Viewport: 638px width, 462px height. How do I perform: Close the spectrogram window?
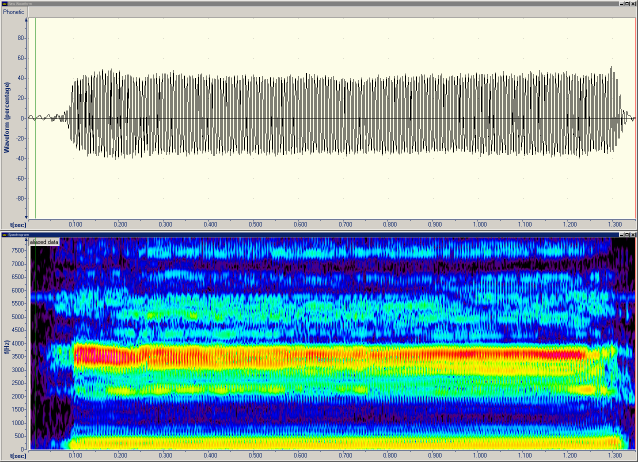click(633, 235)
